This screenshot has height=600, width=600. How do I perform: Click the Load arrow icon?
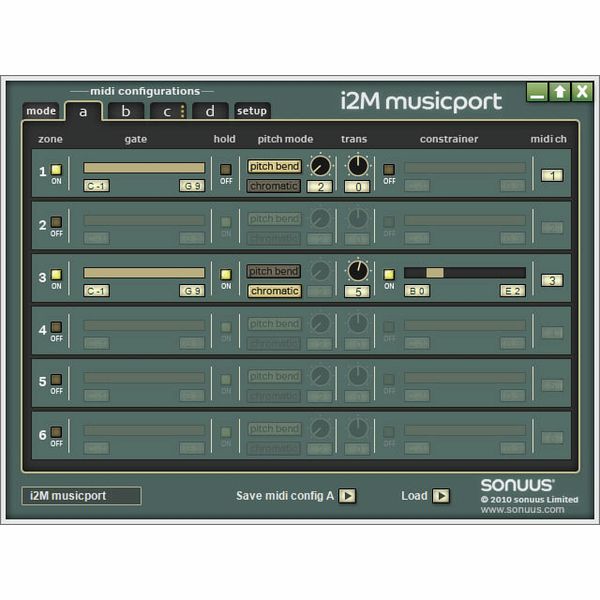[441, 495]
